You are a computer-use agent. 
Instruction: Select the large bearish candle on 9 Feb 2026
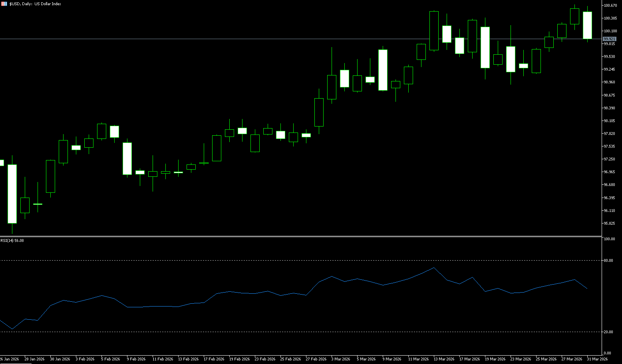tap(127, 158)
